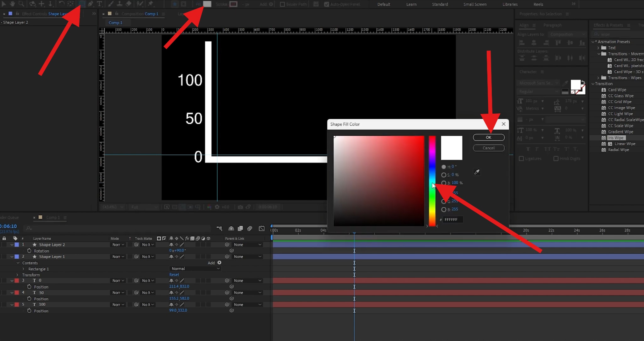644x341 pixels.
Task: Expand Rectangle 1 under Contents
Action: coord(23,269)
